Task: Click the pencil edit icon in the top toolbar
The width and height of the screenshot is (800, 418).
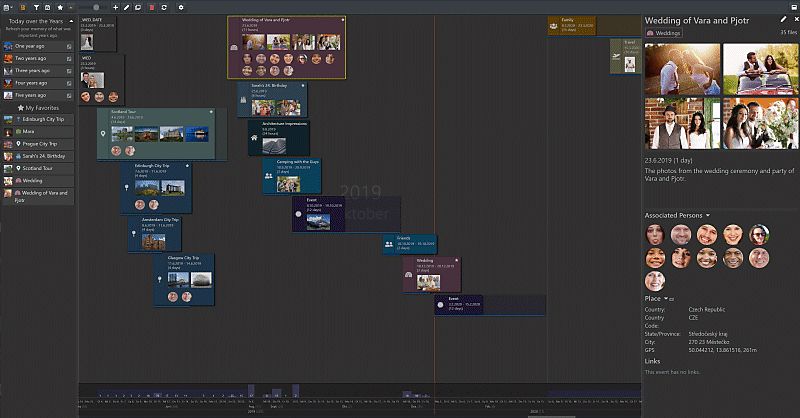Action: [127, 8]
